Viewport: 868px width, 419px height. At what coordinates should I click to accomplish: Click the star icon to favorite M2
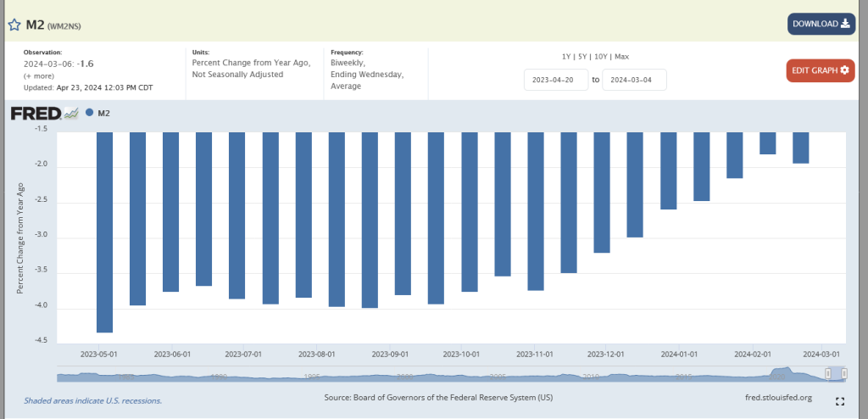click(14, 25)
